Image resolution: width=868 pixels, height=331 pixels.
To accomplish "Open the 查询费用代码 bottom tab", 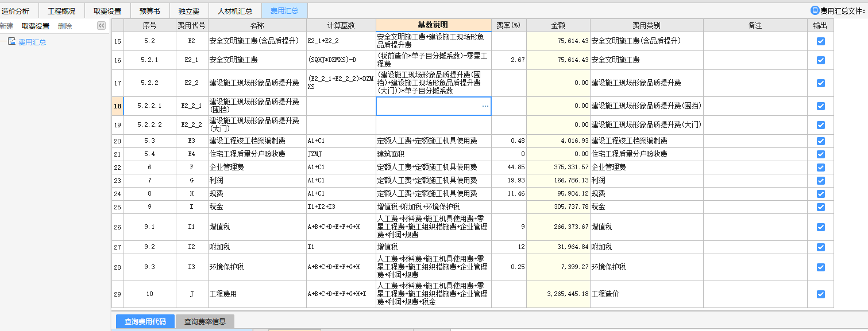I will pos(145,321).
